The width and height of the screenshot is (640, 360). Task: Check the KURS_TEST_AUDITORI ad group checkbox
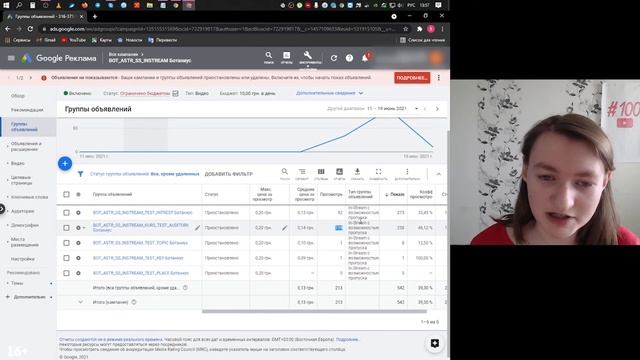pyautogui.click(x=66, y=228)
